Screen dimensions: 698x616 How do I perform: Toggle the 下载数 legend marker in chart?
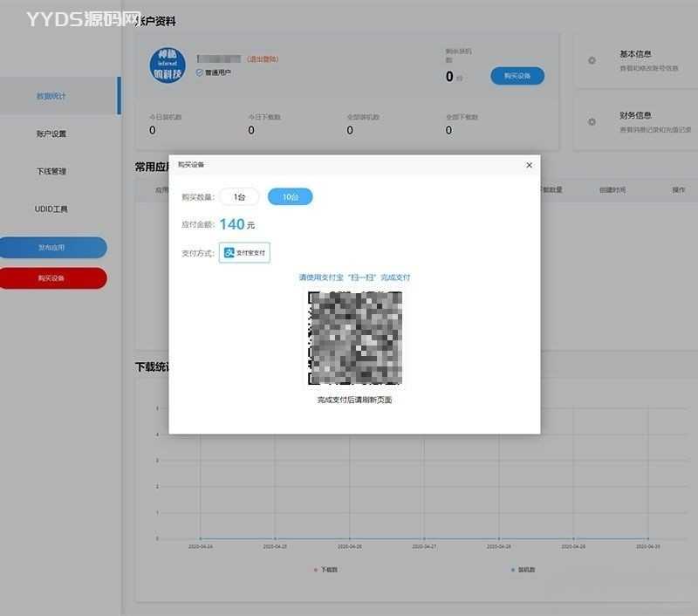point(315,570)
